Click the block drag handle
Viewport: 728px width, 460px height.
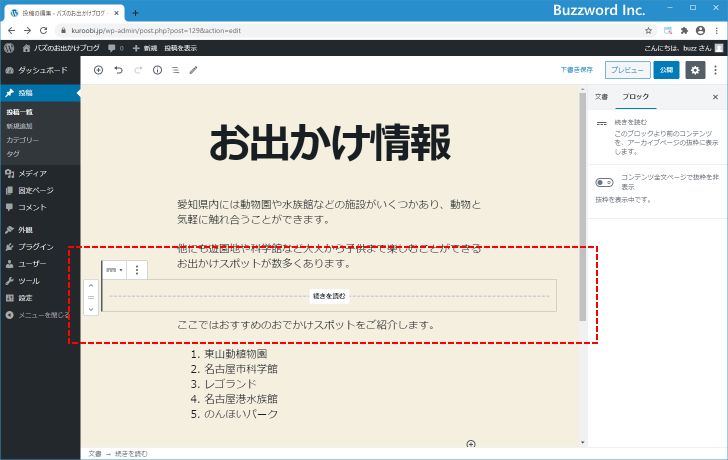point(91,298)
